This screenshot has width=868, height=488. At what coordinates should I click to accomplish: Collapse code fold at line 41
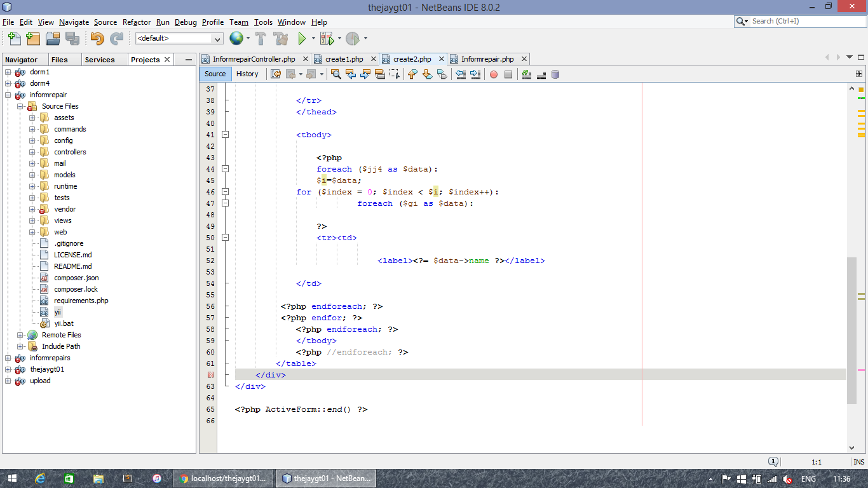(x=225, y=135)
